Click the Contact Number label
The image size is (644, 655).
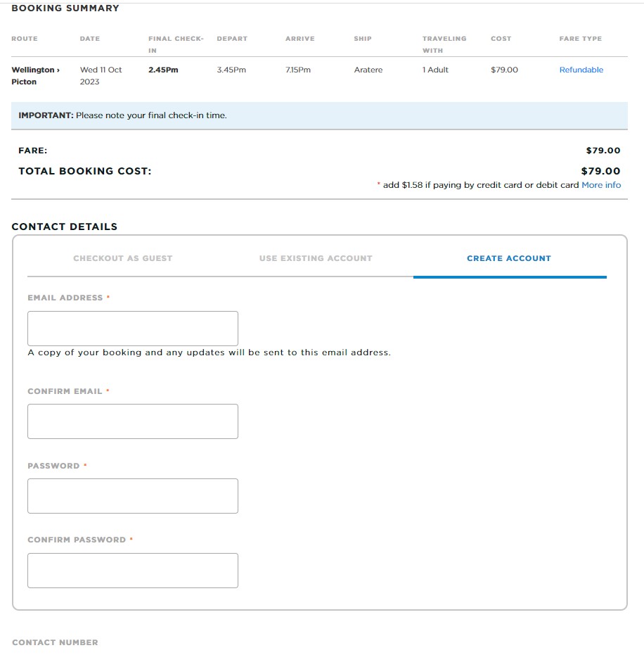[55, 642]
